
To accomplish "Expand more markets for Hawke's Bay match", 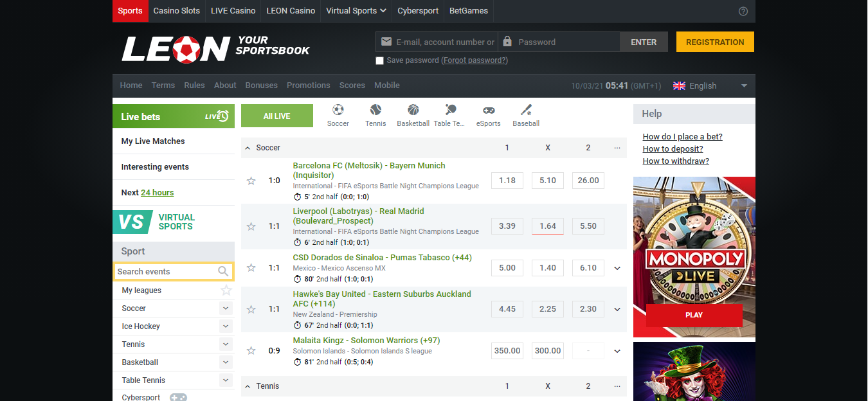I will tap(617, 309).
